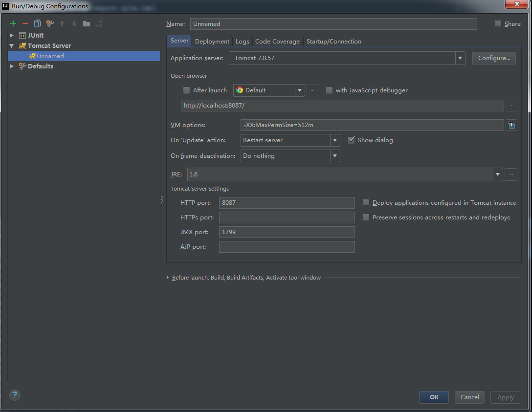Image resolution: width=532 pixels, height=412 pixels.
Task: Switch to the Logs tab
Action: click(x=242, y=42)
